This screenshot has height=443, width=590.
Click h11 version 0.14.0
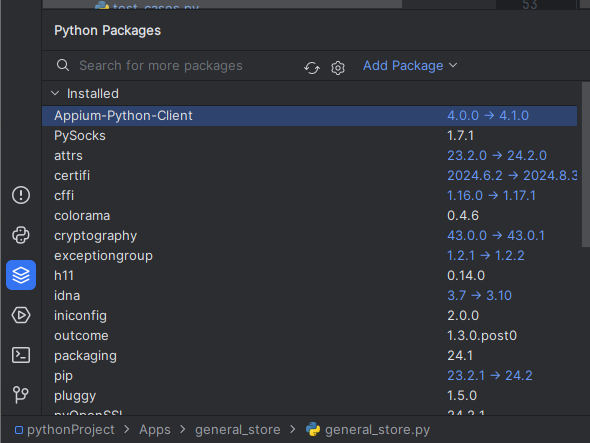(x=466, y=276)
